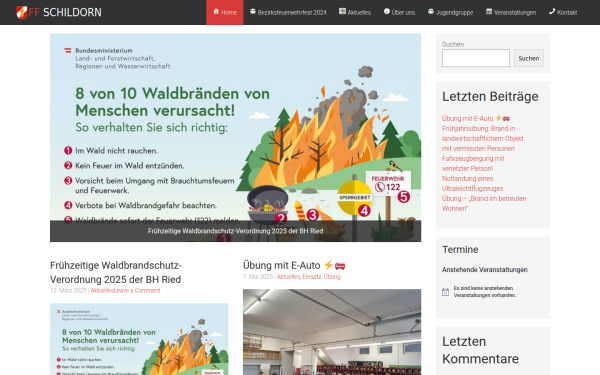This screenshot has height=375, width=600.
Task: Open the Waldbrand post thumbnail image
Action: pyautogui.click(x=139, y=339)
